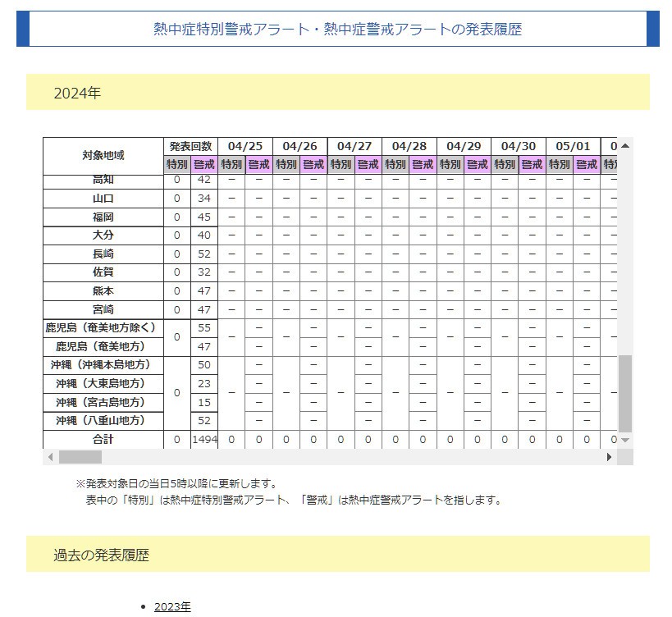Select the 鹿児島（奄美地方） row label
672x617 pixels.
pos(103,346)
